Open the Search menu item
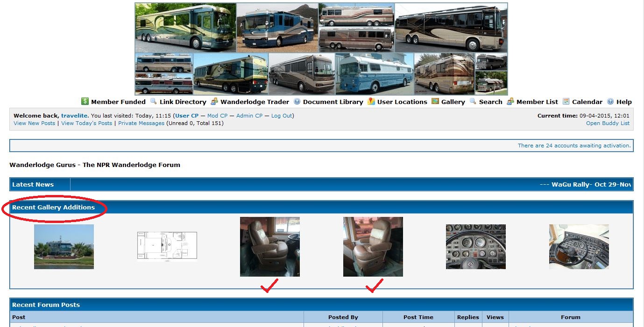The image size is (644, 327). (490, 102)
